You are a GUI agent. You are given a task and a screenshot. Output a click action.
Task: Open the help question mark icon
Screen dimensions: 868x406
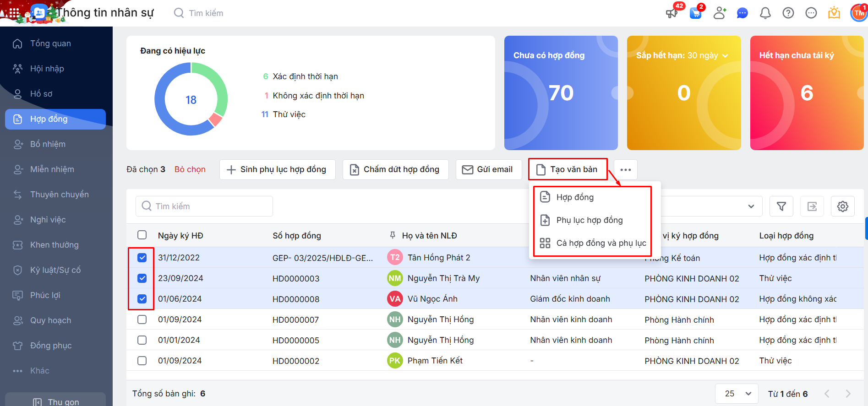pyautogui.click(x=788, y=13)
